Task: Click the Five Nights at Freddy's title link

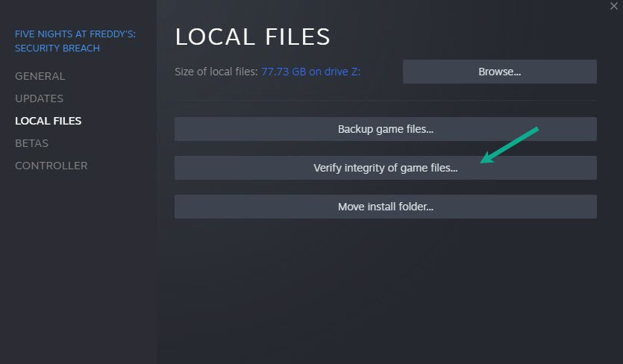Action: (75, 41)
